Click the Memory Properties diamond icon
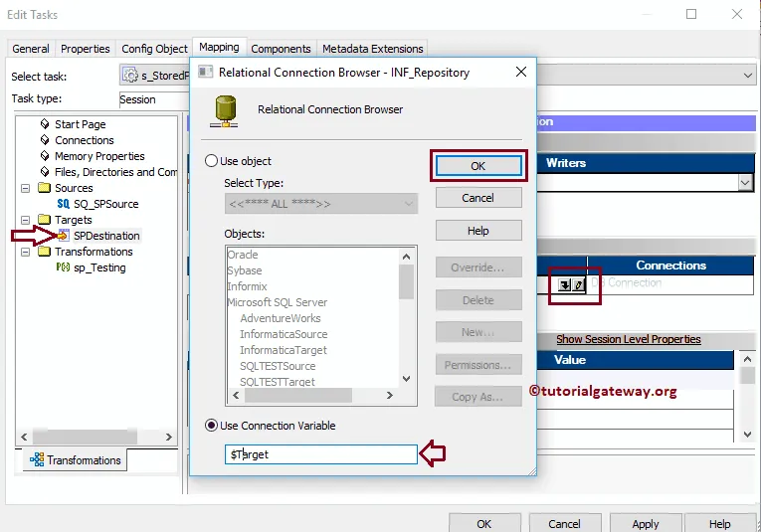Image resolution: width=761 pixels, height=532 pixels. [45, 156]
